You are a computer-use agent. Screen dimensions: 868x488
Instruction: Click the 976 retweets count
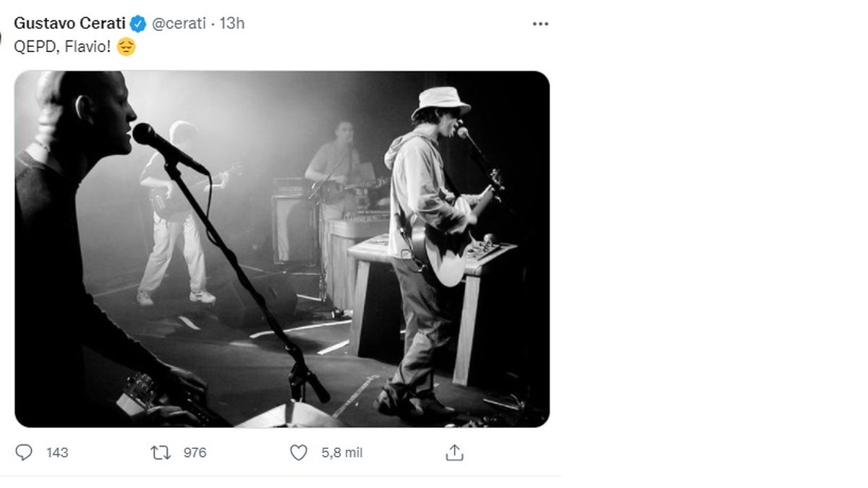pyautogui.click(x=195, y=453)
